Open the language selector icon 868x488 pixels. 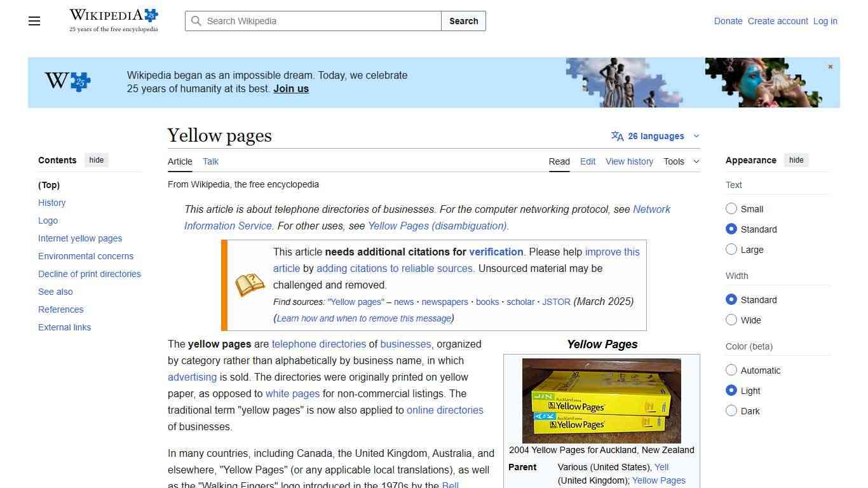click(616, 135)
